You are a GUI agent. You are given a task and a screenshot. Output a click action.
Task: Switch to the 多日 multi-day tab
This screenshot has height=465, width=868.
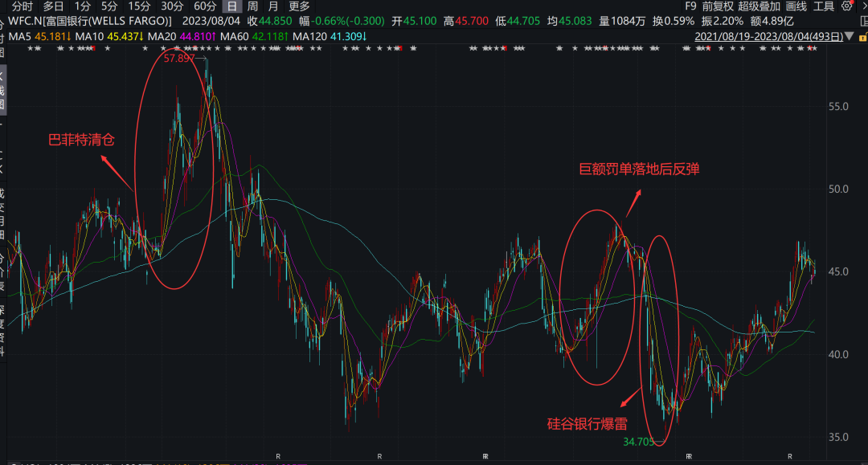click(x=54, y=6)
